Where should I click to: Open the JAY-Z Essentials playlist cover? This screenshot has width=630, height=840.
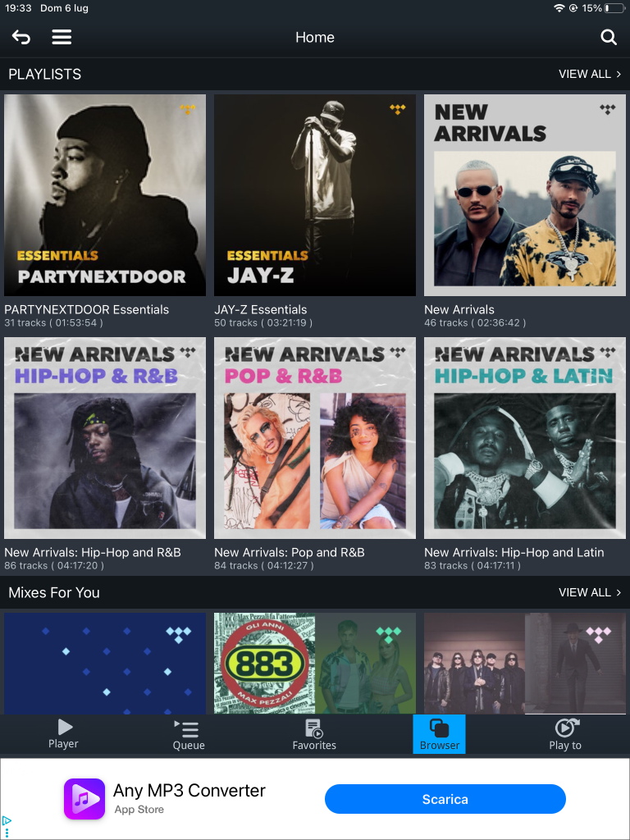tap(315, 195)
